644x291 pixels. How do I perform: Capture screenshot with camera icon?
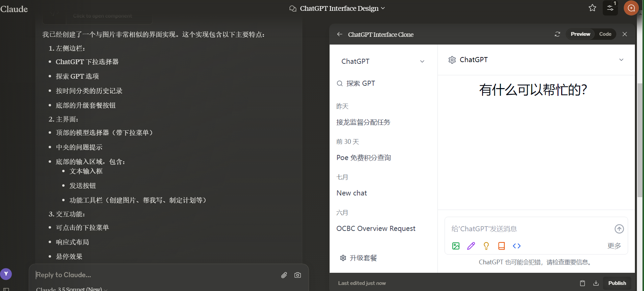pos(297,275)
